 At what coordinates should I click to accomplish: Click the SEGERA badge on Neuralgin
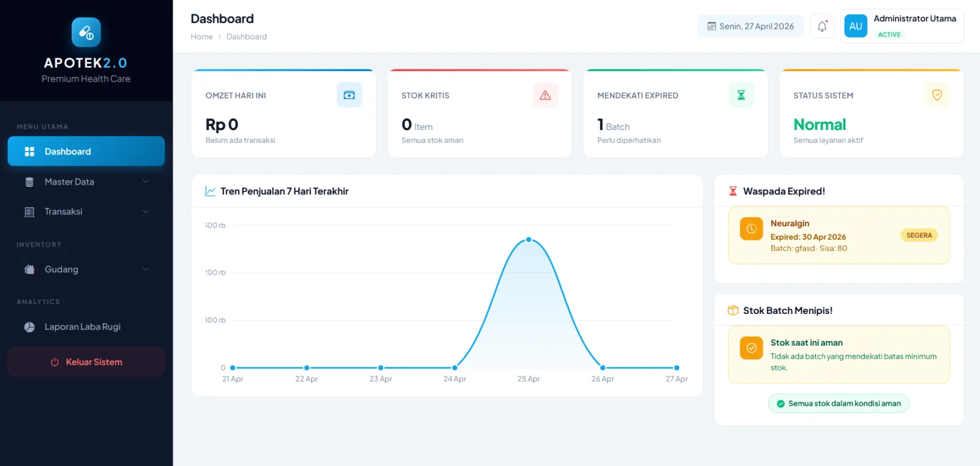click(x=919, y=235)
